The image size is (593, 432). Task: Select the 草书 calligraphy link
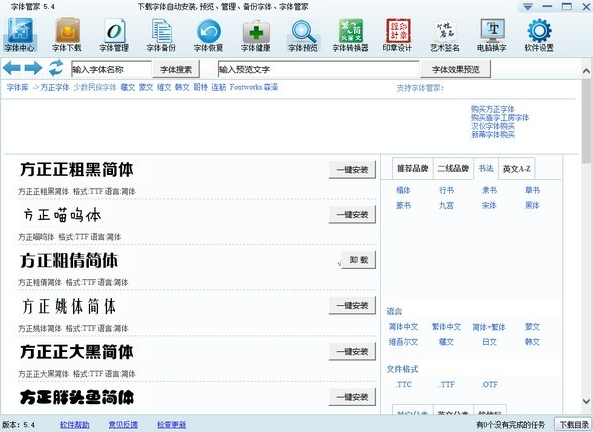(532, 190)
